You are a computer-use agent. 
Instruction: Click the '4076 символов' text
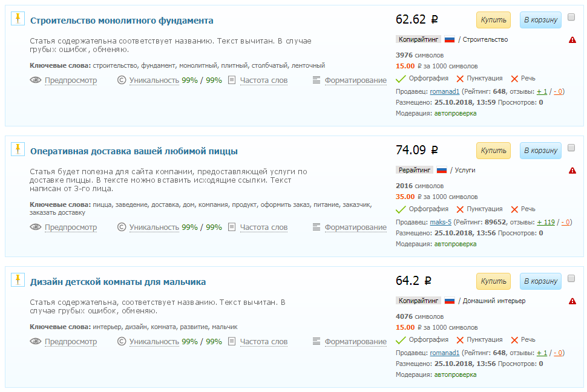pos(419,316)
